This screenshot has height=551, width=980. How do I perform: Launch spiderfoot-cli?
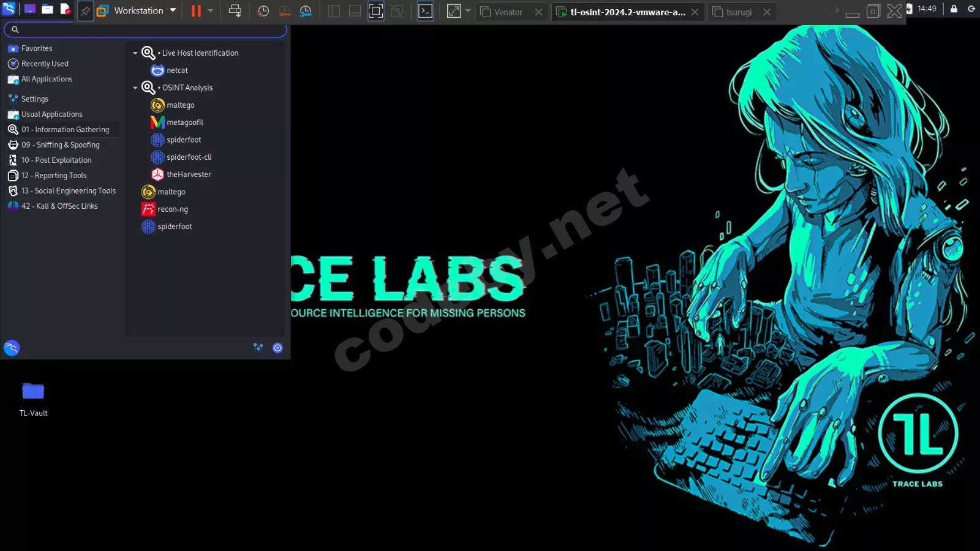189,157
